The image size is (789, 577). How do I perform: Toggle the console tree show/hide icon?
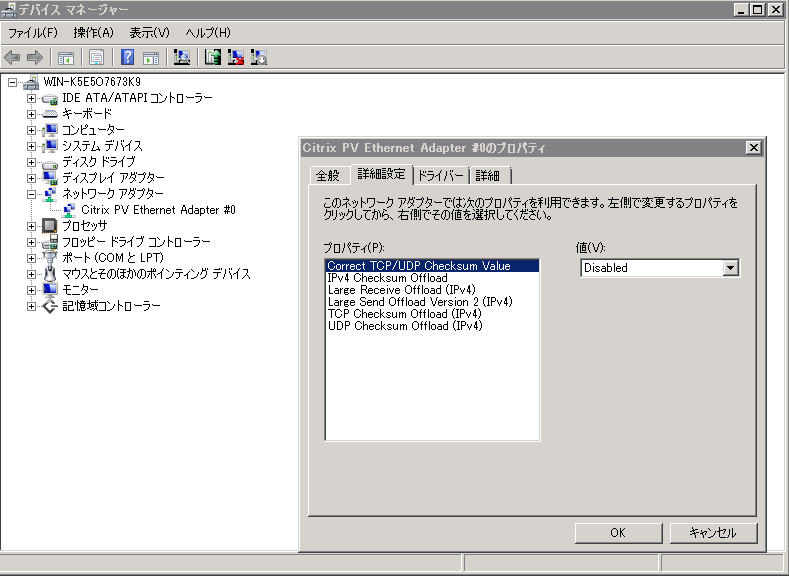(65, 57)
